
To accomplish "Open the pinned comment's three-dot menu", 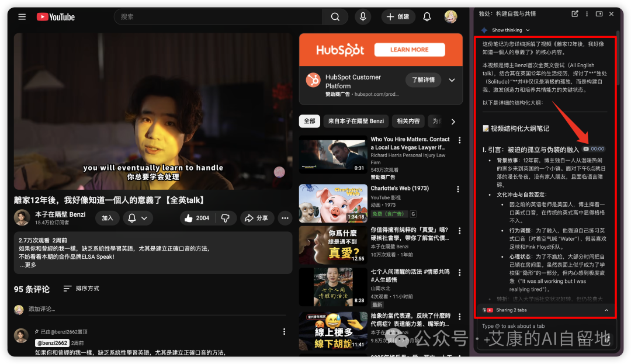I will pos(284,331).
